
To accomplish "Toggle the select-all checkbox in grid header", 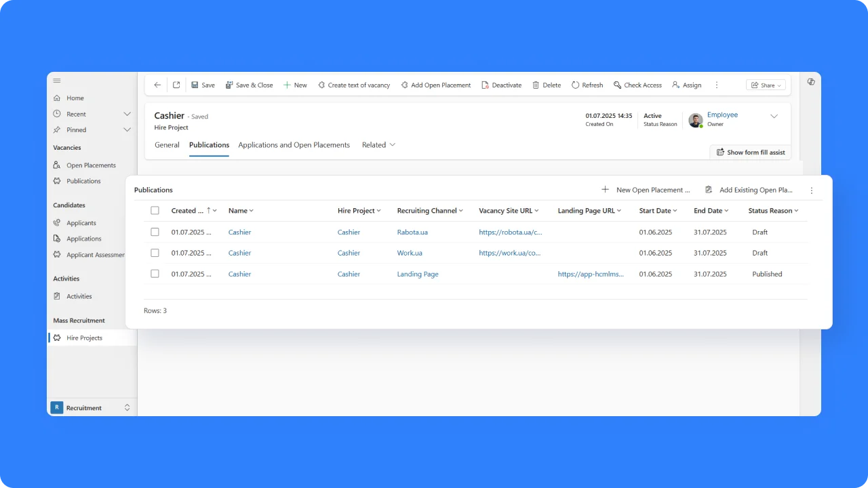I will pyautogui.click(x=155, y=211).
